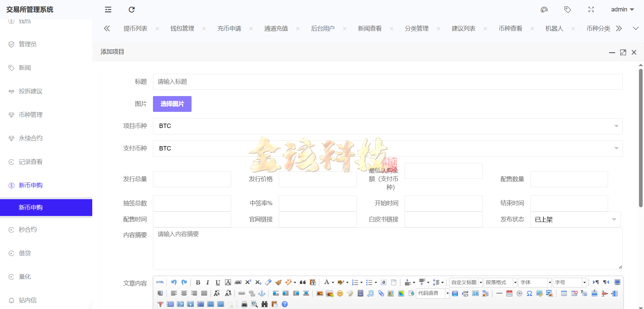Click the insert anchor icon in editor
The image size is (644, 309).
pyautogui.click(x=262, y=294)
